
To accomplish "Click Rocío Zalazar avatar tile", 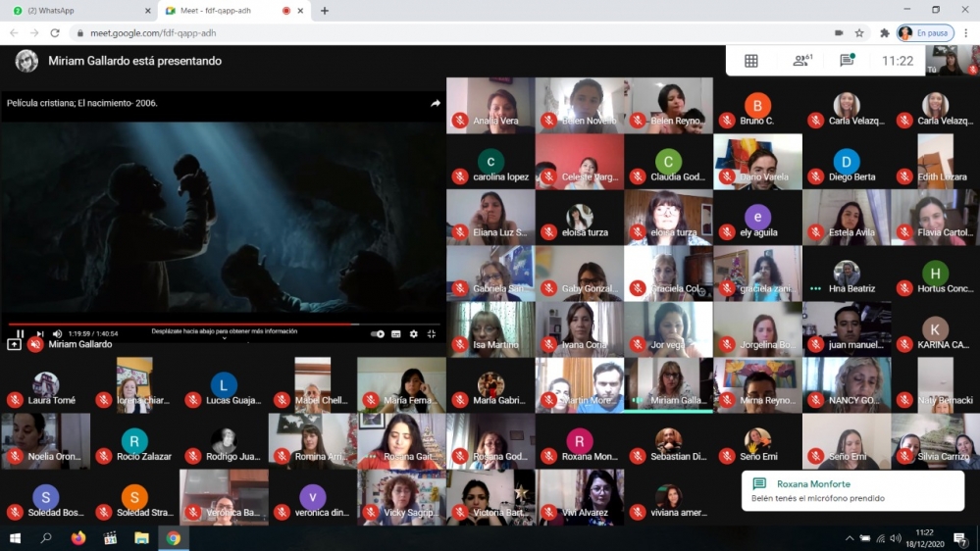I will (x=134, y=441).
